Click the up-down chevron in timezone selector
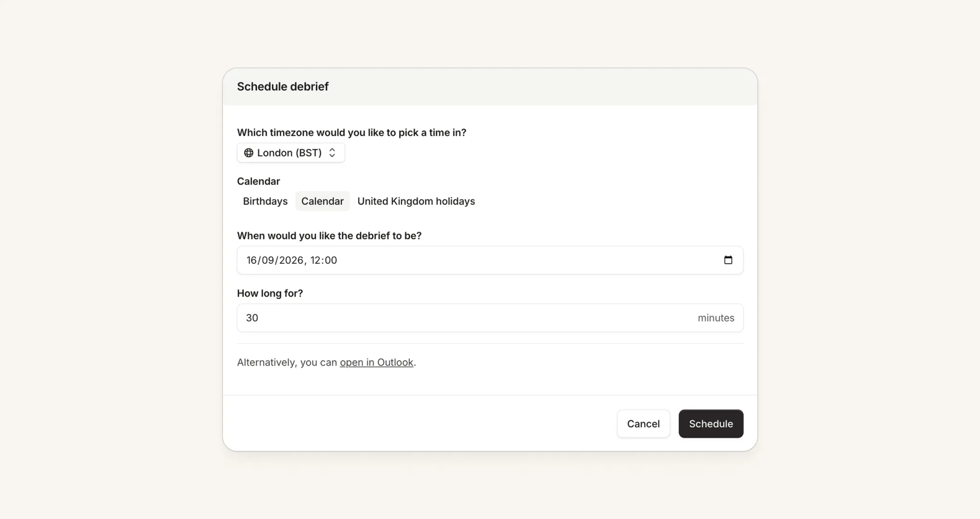980x519 pixels. [332, 153]
